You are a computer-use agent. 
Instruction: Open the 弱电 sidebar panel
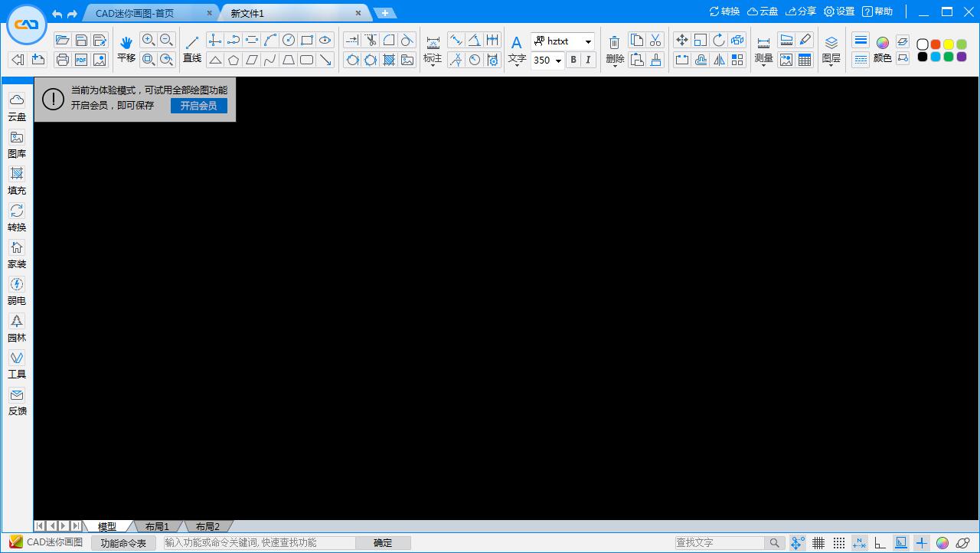click(x=17, y=290)
